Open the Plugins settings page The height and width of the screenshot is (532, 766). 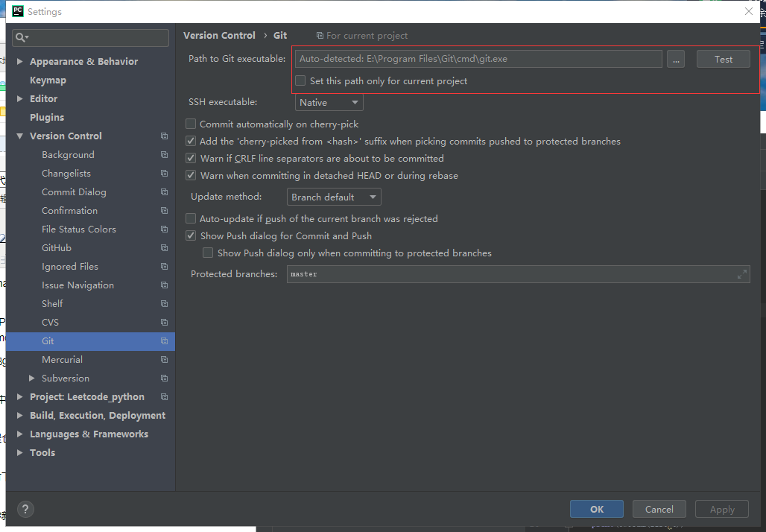[47, 117]
